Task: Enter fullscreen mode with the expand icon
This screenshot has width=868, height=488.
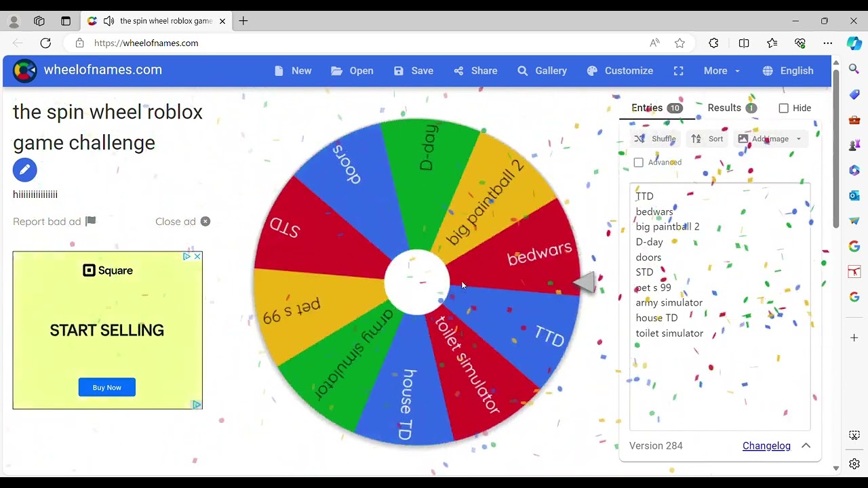Action: point(678,70)
